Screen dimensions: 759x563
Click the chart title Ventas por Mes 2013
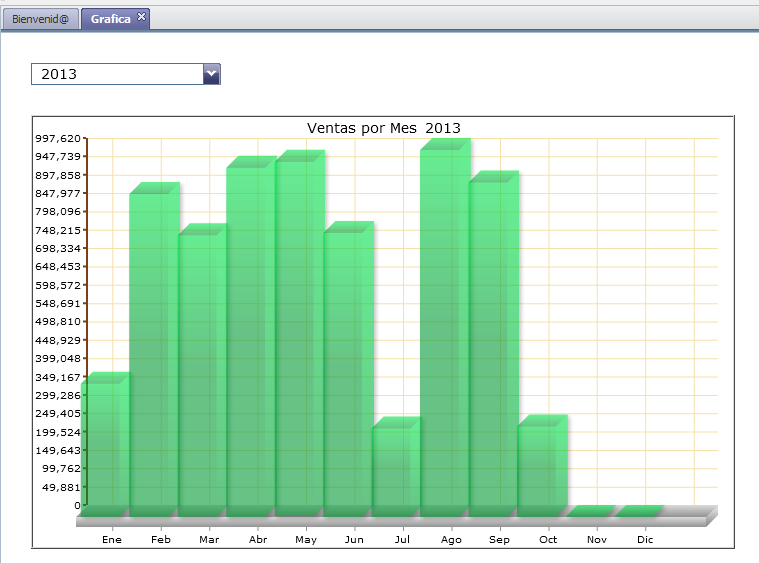coord(383,128)
